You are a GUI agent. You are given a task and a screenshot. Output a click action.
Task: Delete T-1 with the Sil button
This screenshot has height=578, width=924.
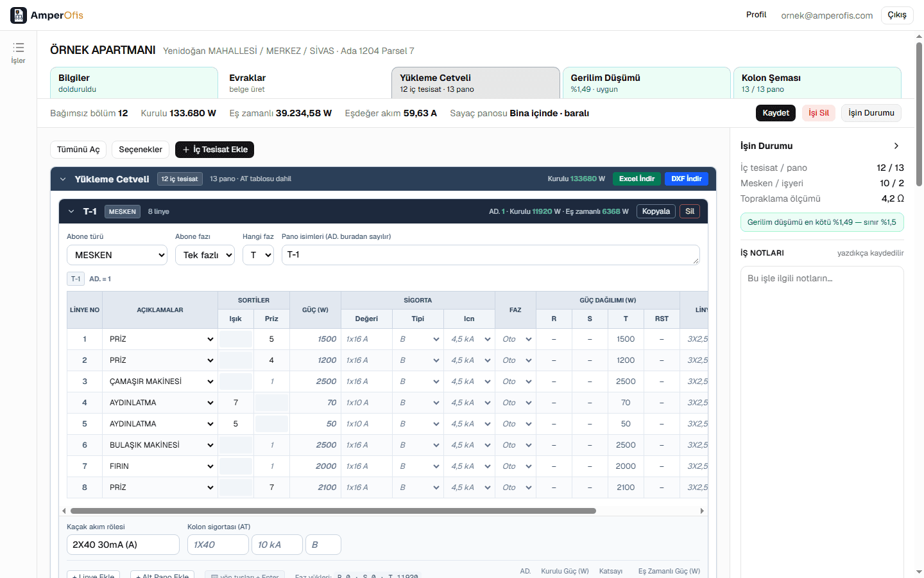[690, 211]
